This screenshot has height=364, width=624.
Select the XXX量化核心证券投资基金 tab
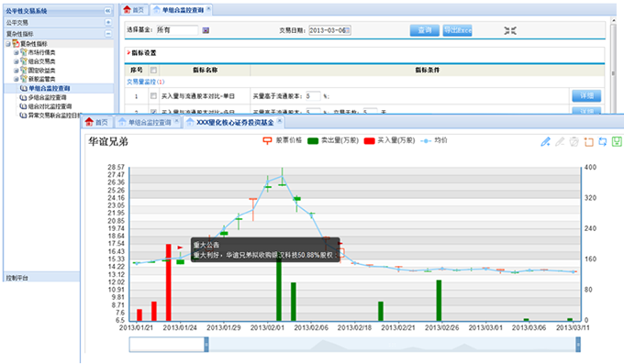click(235, 123)
